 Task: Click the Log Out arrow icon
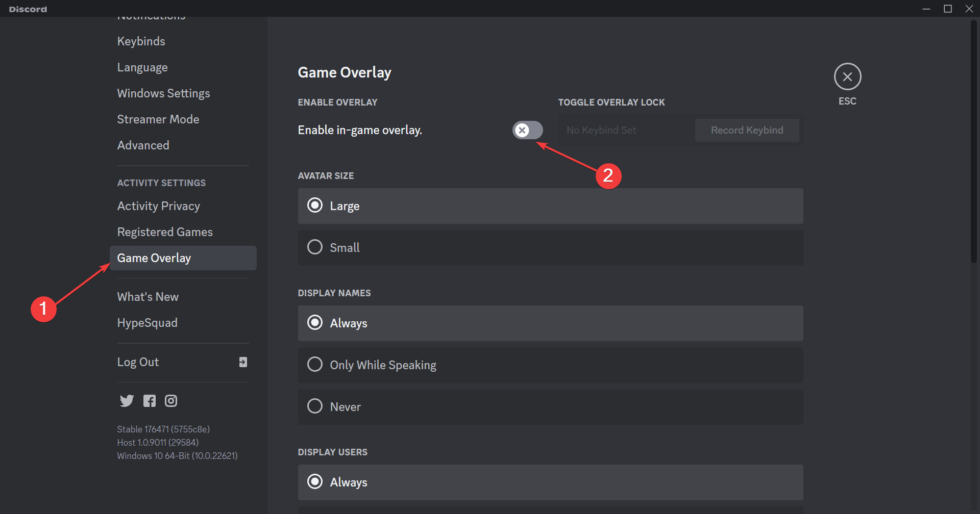(243, 362)
